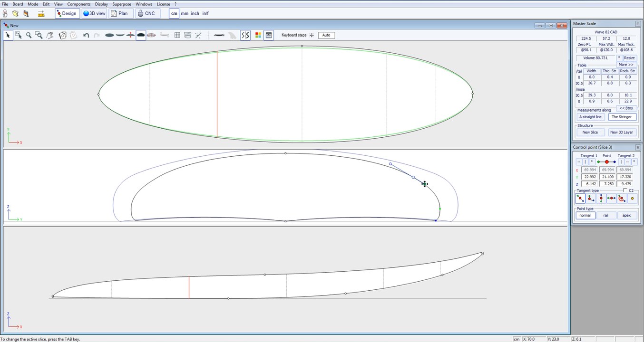Open the Superpose menu
The width and height of the screenshot is (644, 342).
click(122, 4)
